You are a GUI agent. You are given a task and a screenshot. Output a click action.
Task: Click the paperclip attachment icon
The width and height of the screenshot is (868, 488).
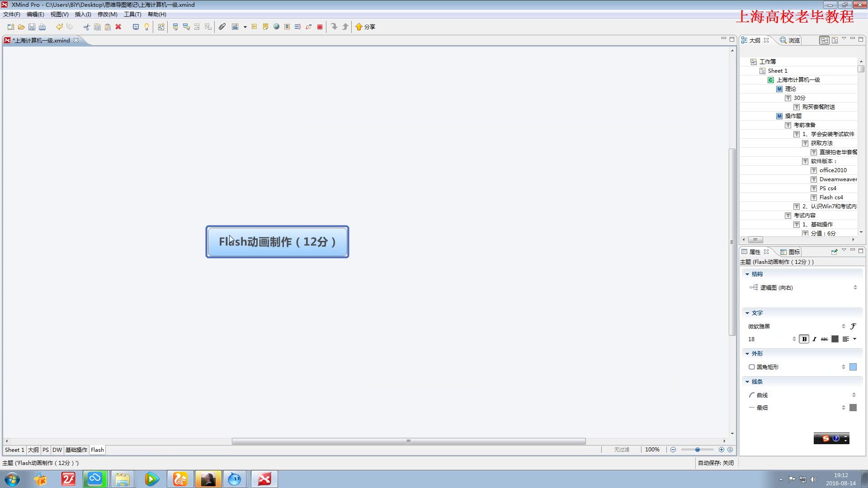pos(222,27)
